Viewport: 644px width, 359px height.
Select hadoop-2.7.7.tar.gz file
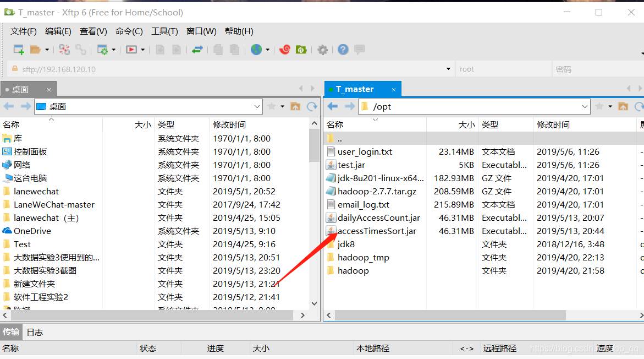coord(377,192)
